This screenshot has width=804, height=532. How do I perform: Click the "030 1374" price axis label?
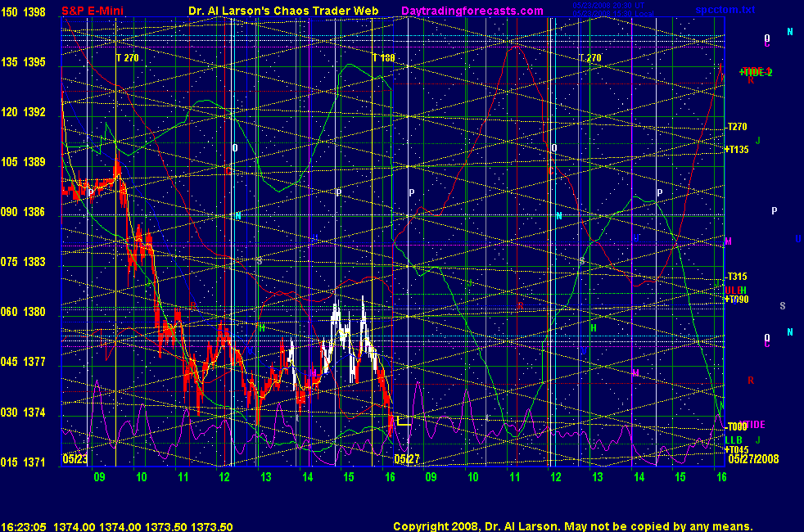[x=23, y=412]
